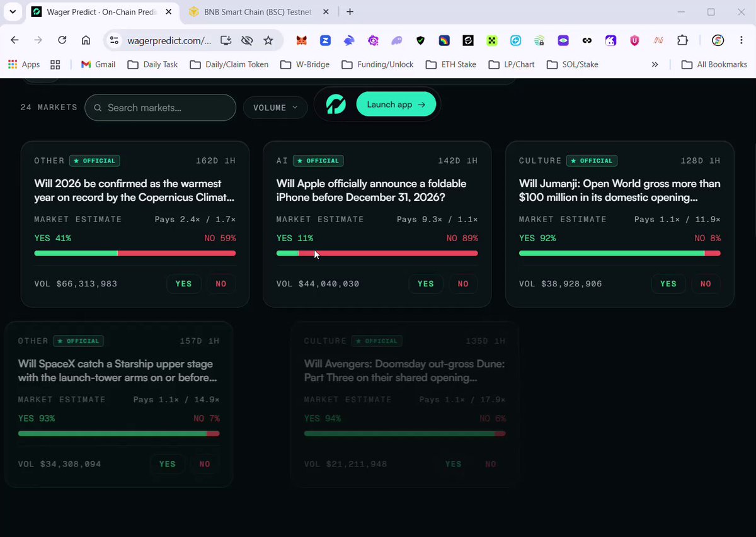756x537 pixels.
Task: Open the red N extension icon
Action: pos(658,40)
